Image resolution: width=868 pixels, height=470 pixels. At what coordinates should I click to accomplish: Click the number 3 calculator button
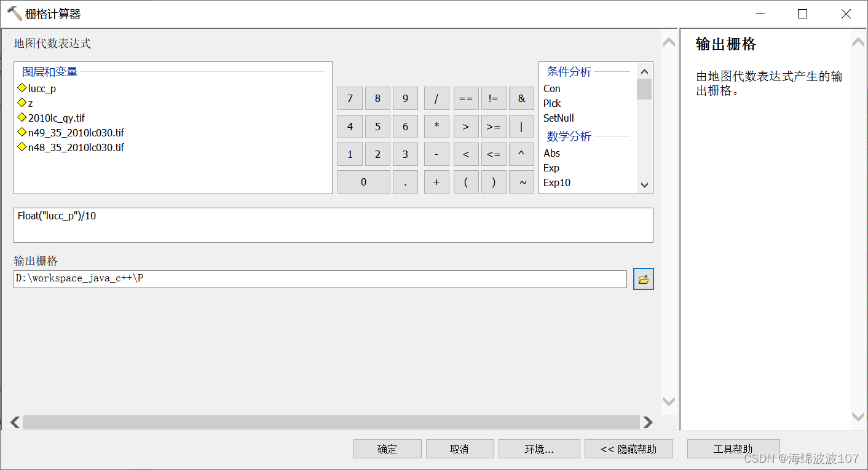click(405, 154)
